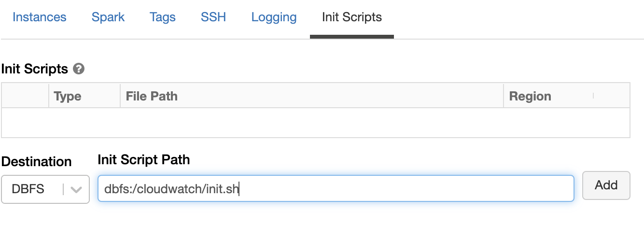Click the empty row in scripts table
The height and width of the screenshot is (227, 644).
click(316, 123)
